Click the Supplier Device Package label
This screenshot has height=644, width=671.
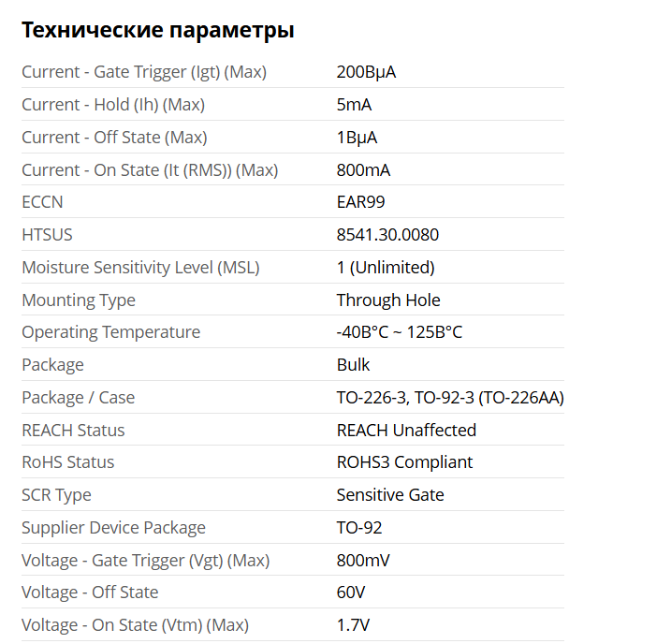tap(113, 528)
